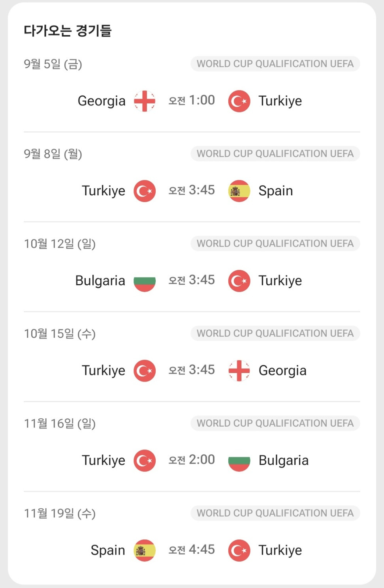The width and height of the screenshot is (384, 588).
Task: Tap Turkiye flag in Nov 19 match
Action: [239, 551]
